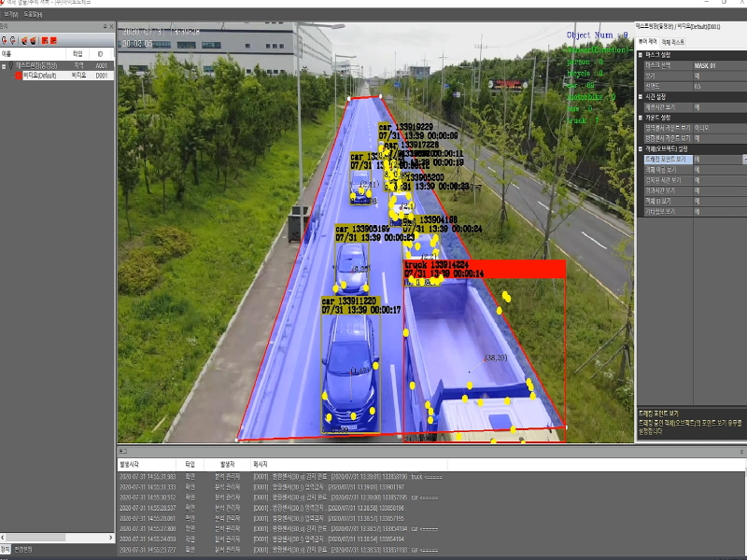Collapse the 테스트현장 tree node
Screen dimensions: 747x560
5,65
